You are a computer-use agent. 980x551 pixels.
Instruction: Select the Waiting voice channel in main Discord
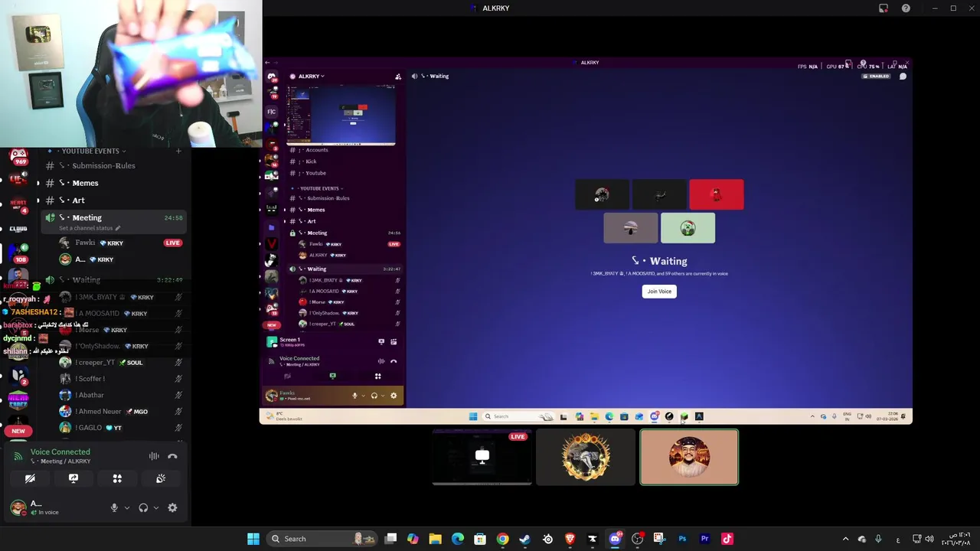pyautogui.click(x=113, y=280)
